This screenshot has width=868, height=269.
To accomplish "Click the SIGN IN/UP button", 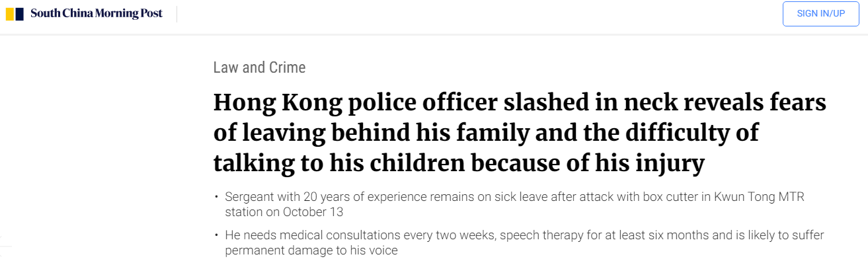I will (x=820, y=14).
